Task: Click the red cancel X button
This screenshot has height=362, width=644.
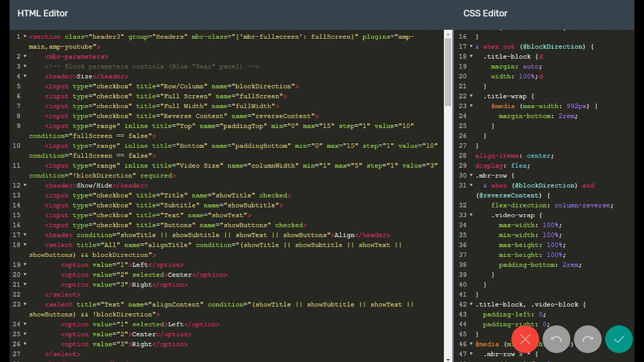Action: click(525, 339)
